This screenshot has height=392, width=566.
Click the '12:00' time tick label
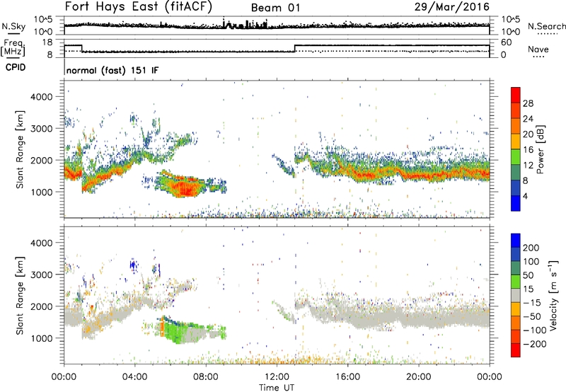[x=277, y=377]
